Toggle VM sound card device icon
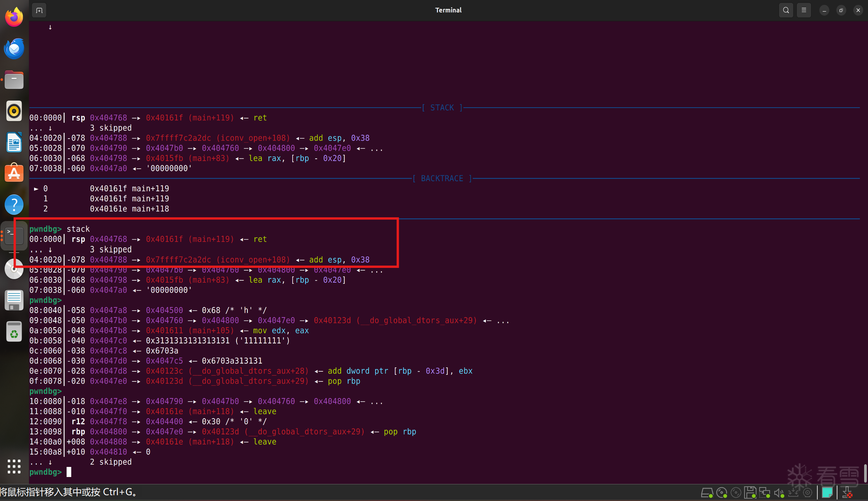868x501 pixels. (779, 493)
